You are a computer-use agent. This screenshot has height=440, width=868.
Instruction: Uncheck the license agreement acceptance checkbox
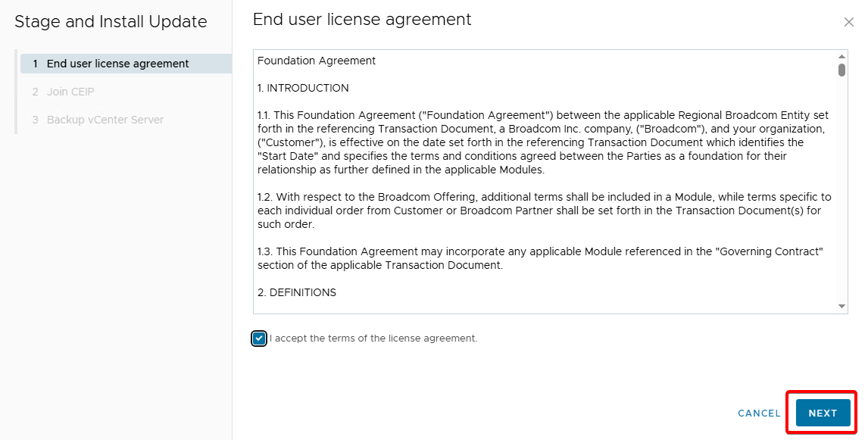(259, 339)
